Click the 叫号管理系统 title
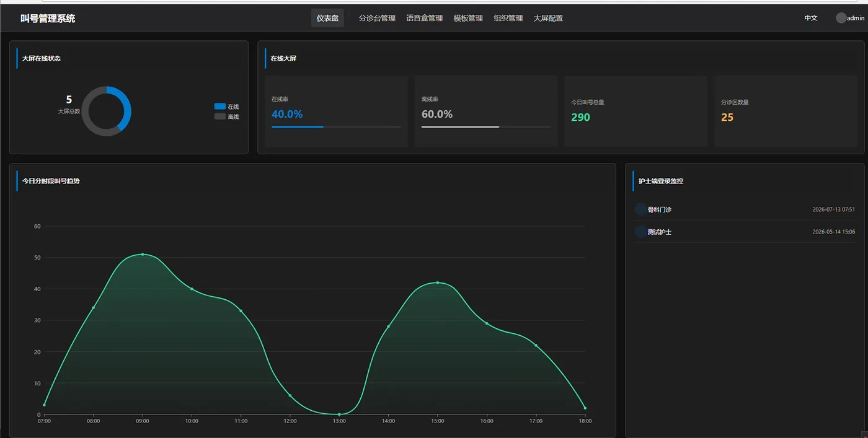 48,19
